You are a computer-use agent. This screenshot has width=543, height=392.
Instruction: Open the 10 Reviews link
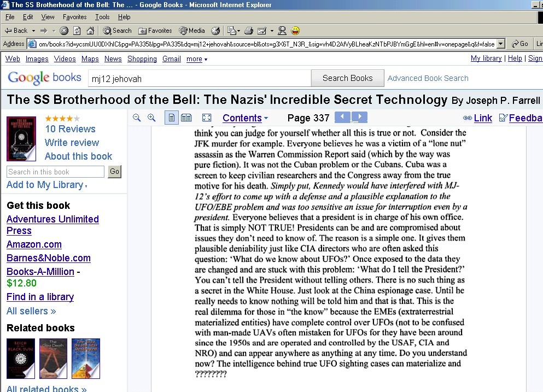[x=70, y=129]
